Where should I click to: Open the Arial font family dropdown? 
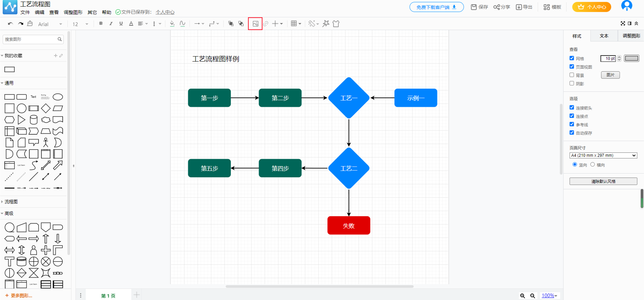pyautogui.click(x=50, y=24)
